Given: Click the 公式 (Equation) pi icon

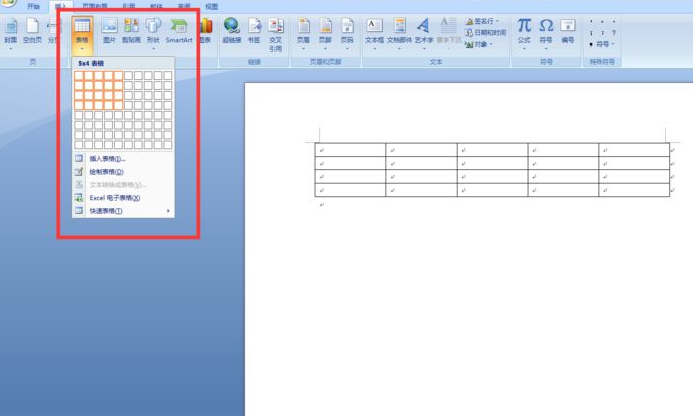Looking at the screenshot, I should 524,30.
